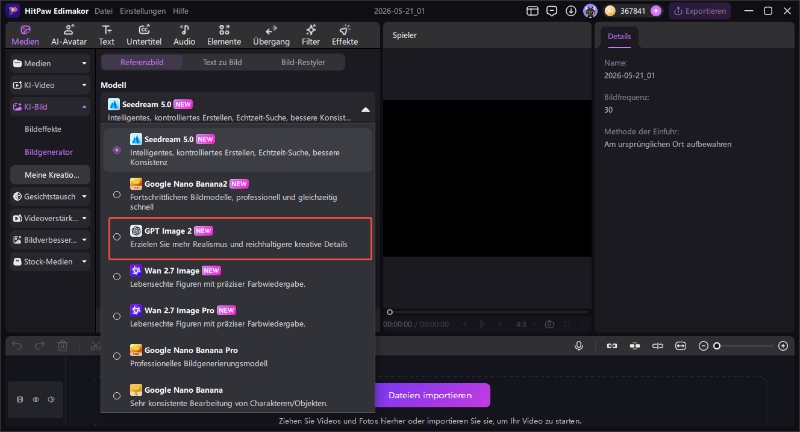Screen dimensions: 800x432
Task: Click the redo arrow in timeline toolbar
Action: [x=40, y=346]
